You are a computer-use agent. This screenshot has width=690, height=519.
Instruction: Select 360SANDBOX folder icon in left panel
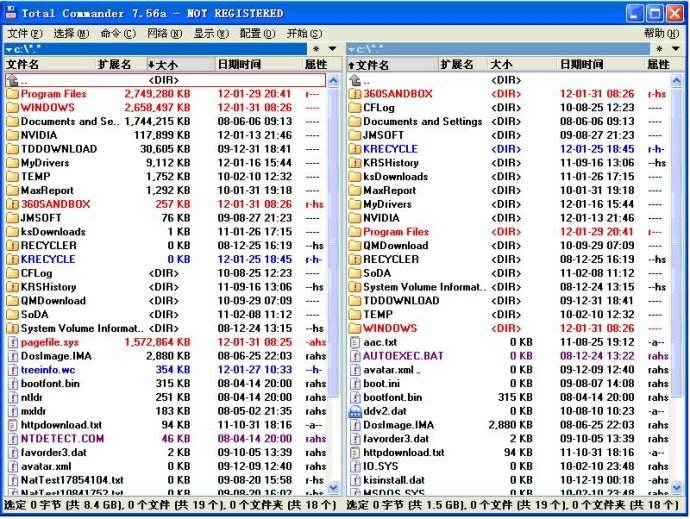(x=13, y=204)
